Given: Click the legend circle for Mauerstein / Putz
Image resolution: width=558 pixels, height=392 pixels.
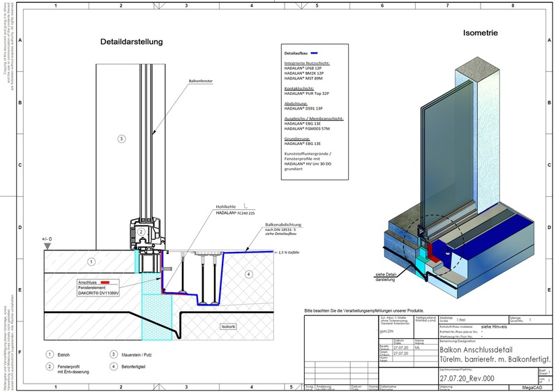Looking at the screenshot, I should (x=113, y=354).
